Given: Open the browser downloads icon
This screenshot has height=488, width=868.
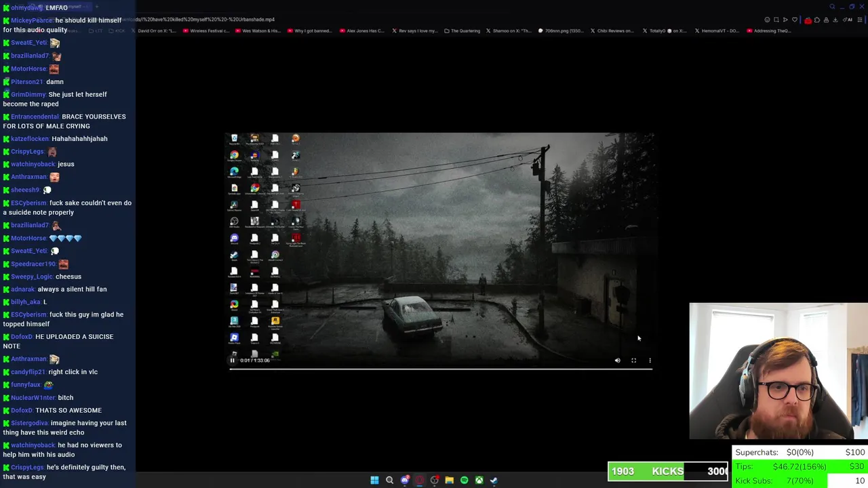Looking at the screenshot, I should pyautogui.click(x=835, y=20).
